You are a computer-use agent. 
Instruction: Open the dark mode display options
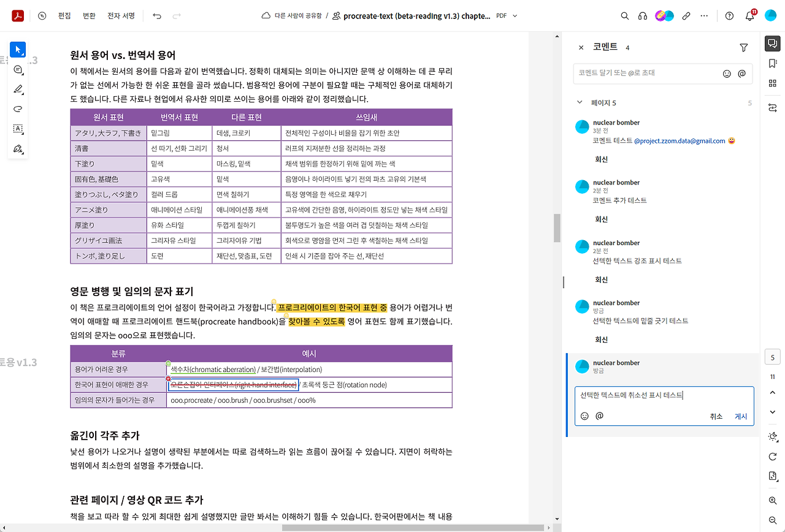(x=772, y=436)
